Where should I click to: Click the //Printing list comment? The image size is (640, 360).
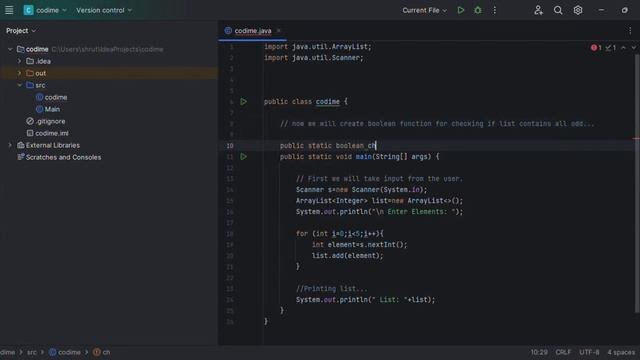click(331, 289)
